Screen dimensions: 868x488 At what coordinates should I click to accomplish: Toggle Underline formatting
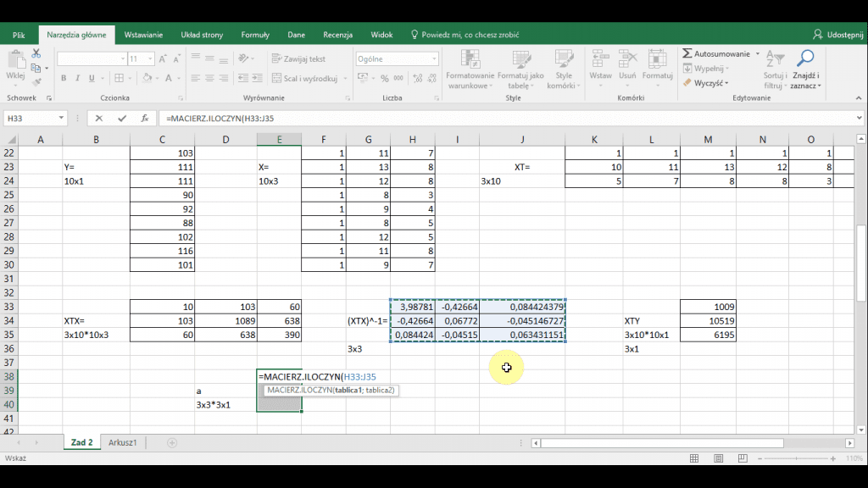click(92, 79)
